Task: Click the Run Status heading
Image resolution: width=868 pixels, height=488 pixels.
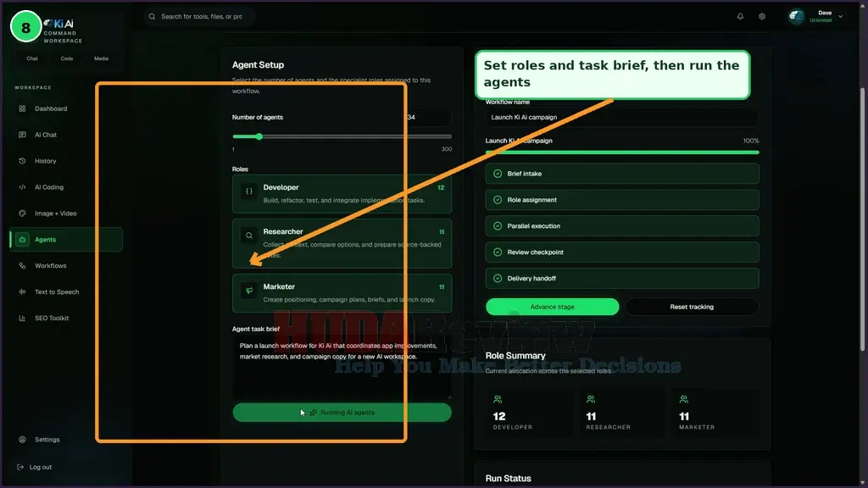Action: point(509,479)
